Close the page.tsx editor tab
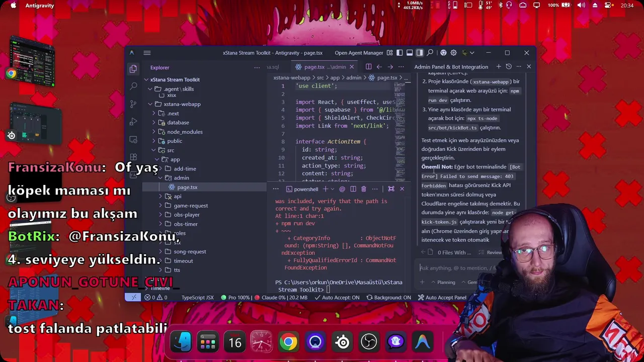Screen dimensions: 644x362 (352, 67)
